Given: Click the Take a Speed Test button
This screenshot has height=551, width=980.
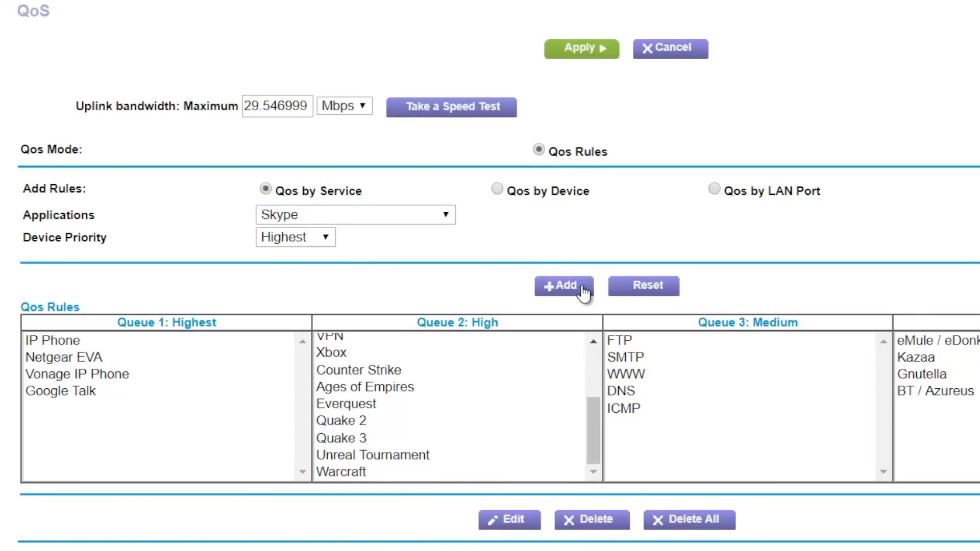Looking at the screenshot, I should pyautogui.click(x=451, y=107).
